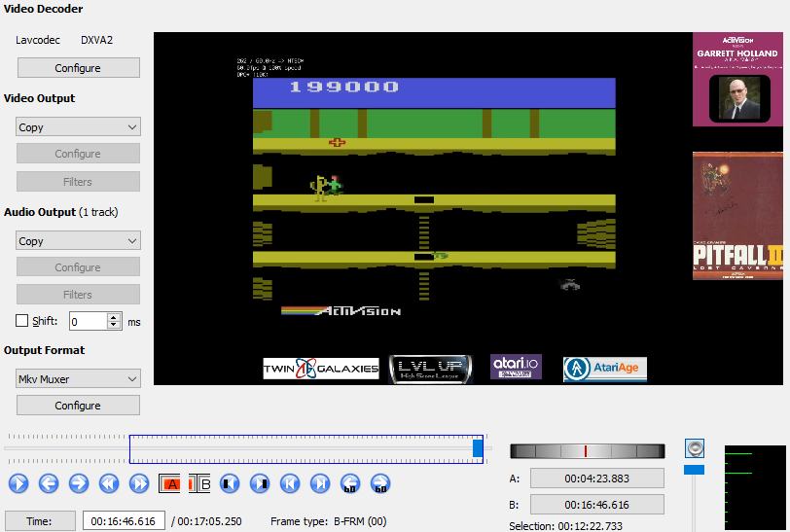Advance one frame with right arrow icon
This screenshot has height=532, width=790.
[x=79, y=483]
